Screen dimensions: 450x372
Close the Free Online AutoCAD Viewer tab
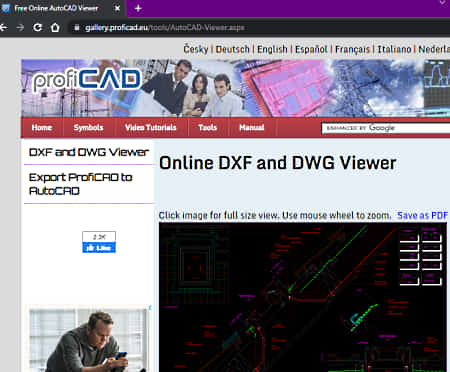coord(117,8)
